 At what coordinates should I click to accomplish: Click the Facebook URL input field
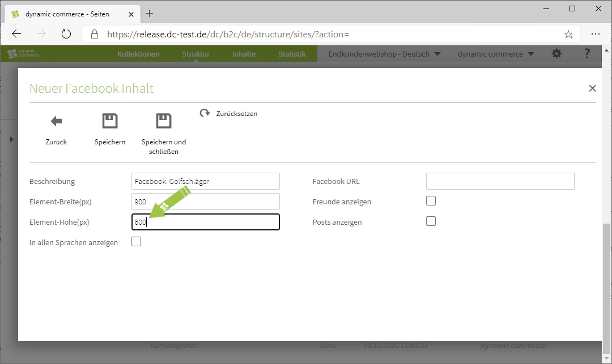point(500,181)
